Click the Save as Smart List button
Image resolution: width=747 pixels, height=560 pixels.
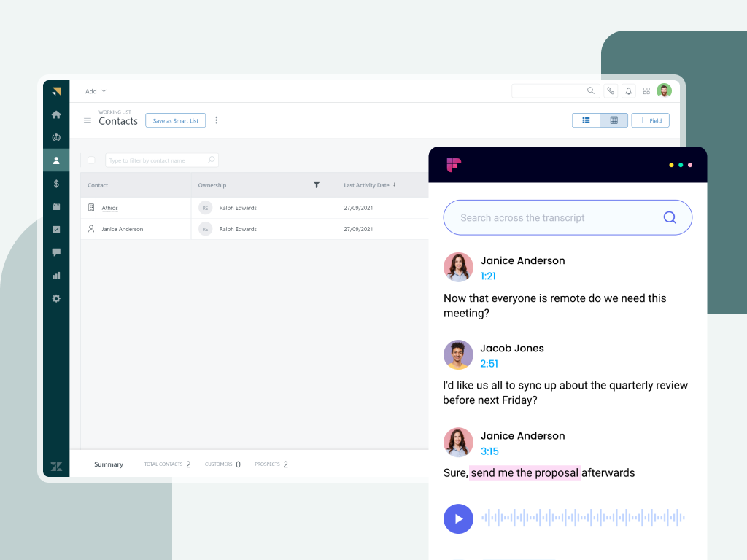(x=175, y=120)
